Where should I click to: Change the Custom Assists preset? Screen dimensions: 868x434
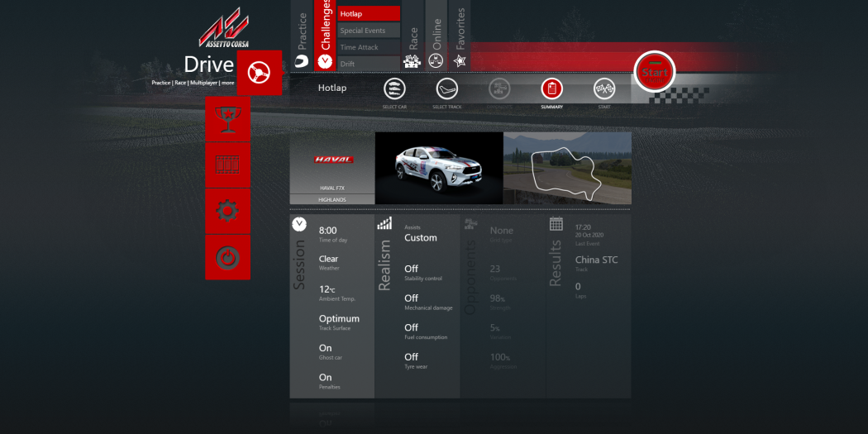point(421,234)
